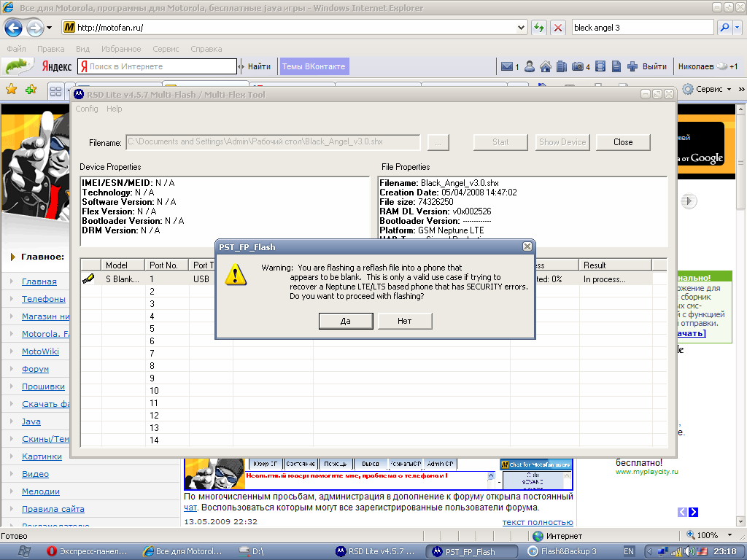The image size is (747, 560).
Task: Click the Темы ВКонтакте button
Action: (x=314, y=66)
